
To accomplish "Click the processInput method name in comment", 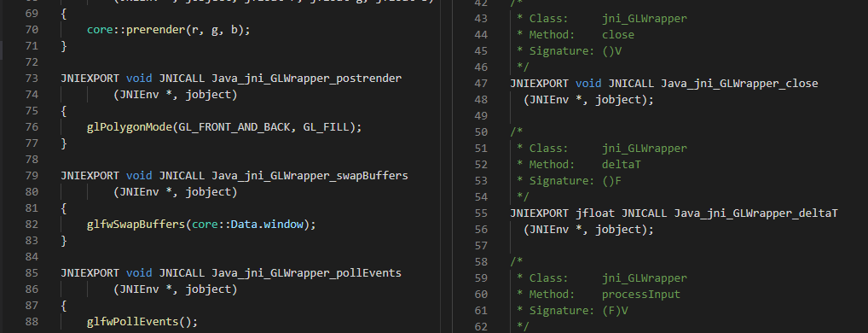I will point(641,295).
